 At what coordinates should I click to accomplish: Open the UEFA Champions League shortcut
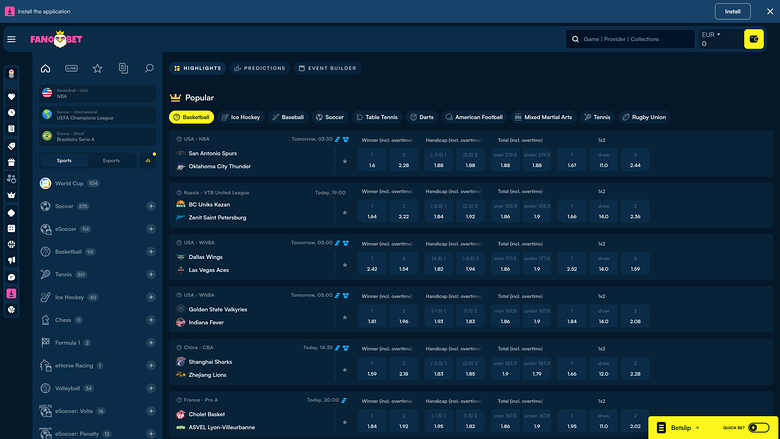(x=98, y=115)
